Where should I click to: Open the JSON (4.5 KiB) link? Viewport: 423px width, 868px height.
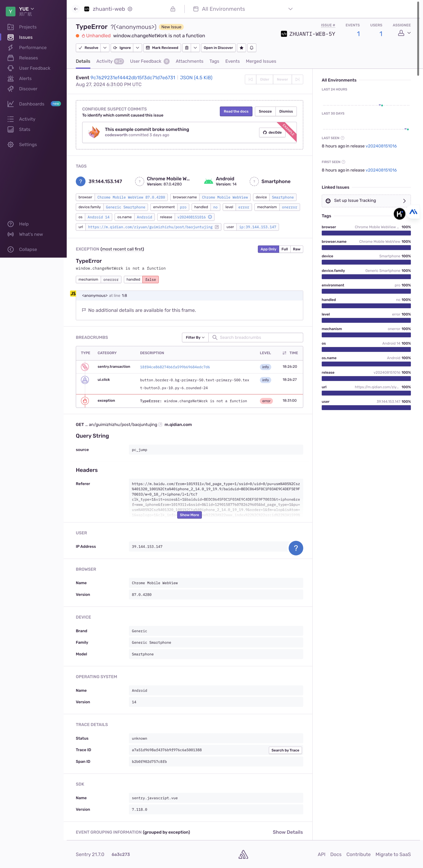[x=196, y=78]
